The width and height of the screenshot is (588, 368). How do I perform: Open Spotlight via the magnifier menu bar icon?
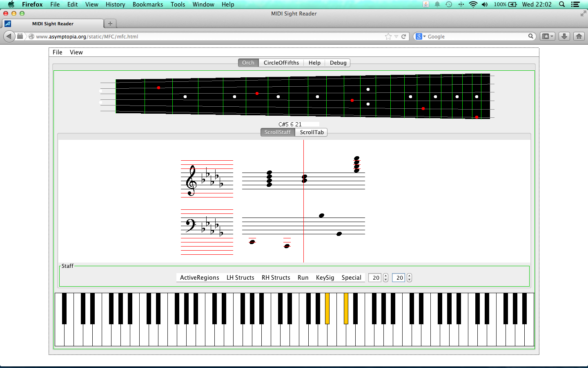pos(562,4)
